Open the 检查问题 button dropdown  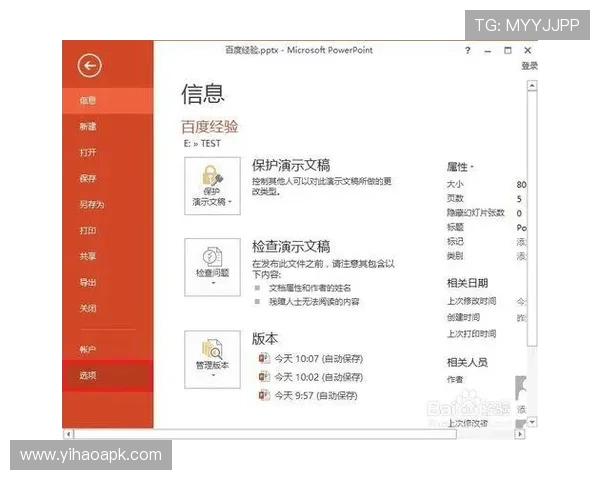(212, 267)
